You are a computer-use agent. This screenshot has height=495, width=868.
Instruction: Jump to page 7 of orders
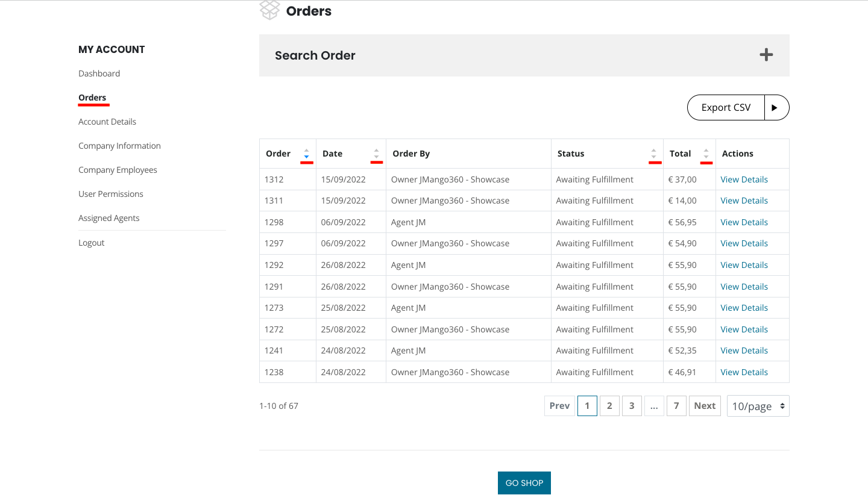pyautogui.click(x=676, y=406)
